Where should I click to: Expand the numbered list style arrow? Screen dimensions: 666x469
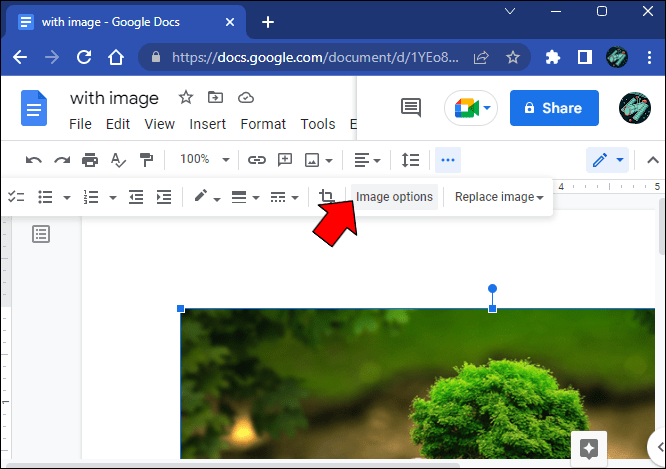point(113,198)
